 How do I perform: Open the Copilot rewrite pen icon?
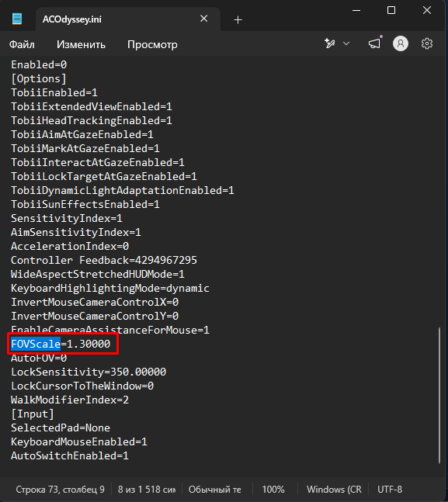point(330,43)
